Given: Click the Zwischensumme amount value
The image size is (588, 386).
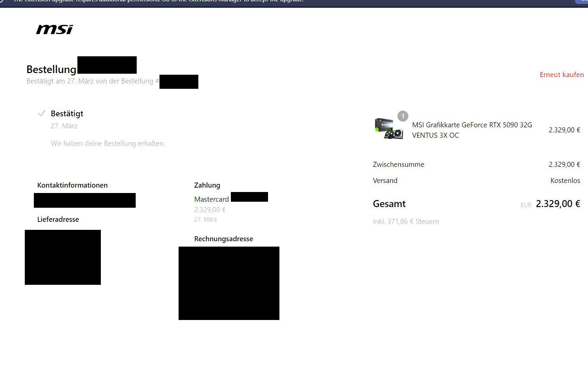Looking at the screenshot, I should click(564, 165).
